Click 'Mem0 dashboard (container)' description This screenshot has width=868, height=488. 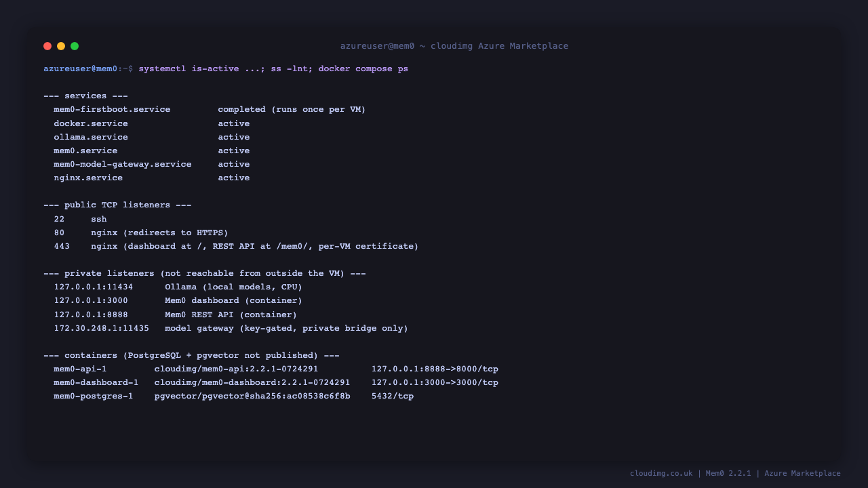(x=234, y=301)
